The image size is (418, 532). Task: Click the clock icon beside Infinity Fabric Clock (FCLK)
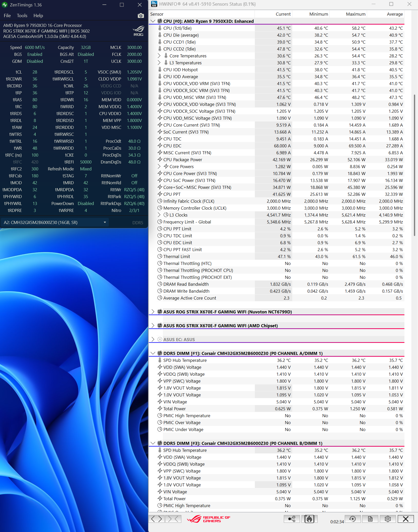click(x=160, y=201)
